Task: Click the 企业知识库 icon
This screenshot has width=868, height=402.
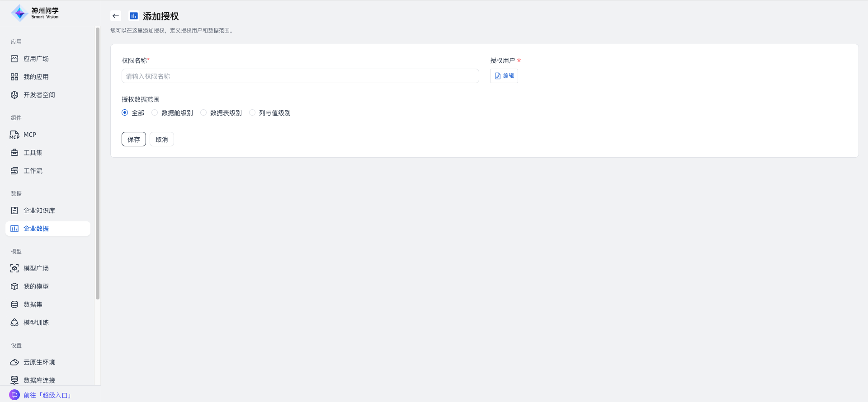Action: pyautogui.click(x=14, y=210)
